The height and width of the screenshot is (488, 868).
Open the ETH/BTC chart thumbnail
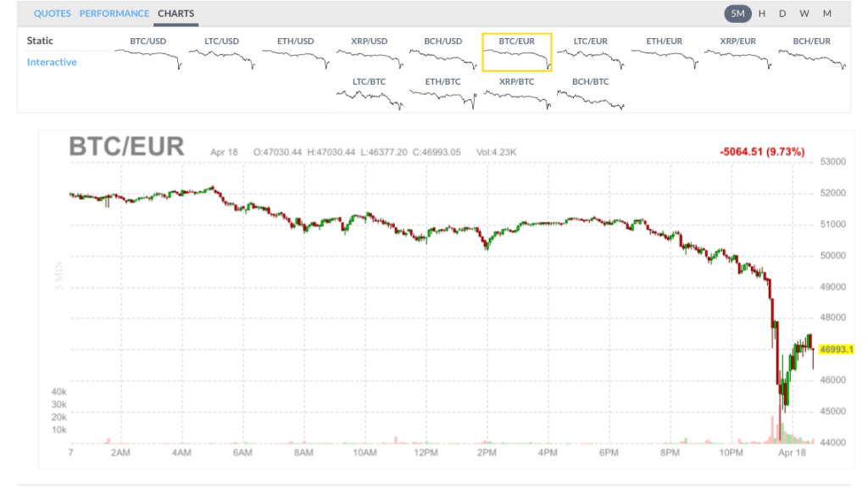click(442, 94)
